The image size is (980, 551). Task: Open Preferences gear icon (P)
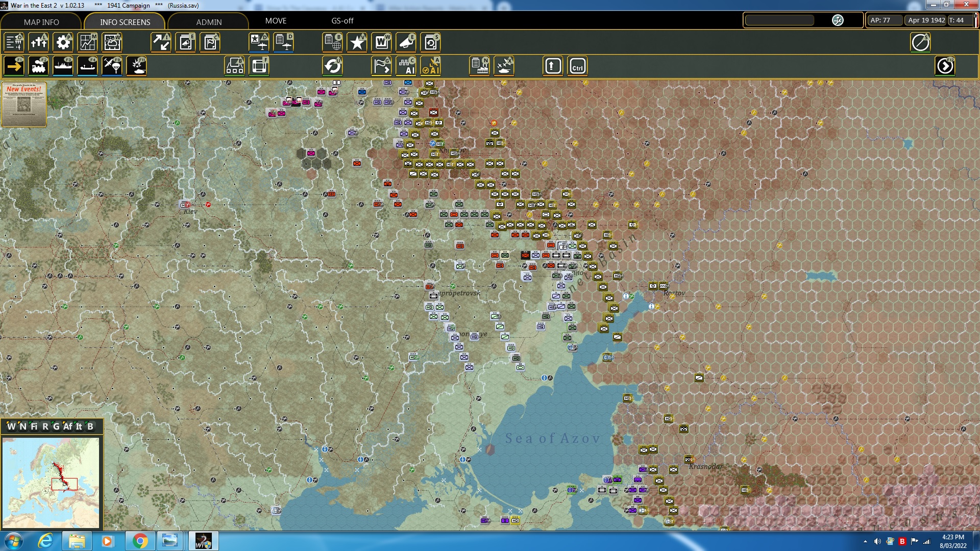[x=63, y=42]
